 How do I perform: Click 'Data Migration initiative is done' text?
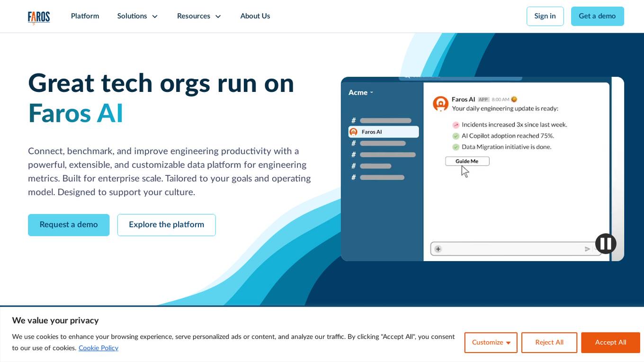[x=507, y=147]
